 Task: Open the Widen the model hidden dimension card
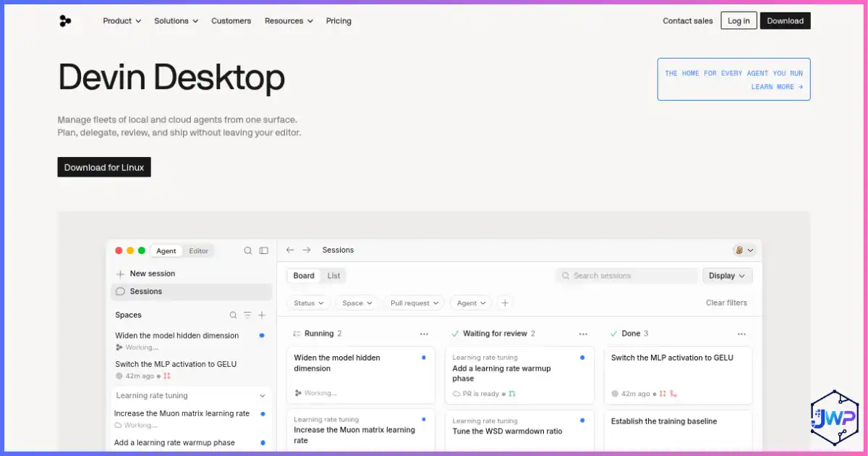[361, 375]
